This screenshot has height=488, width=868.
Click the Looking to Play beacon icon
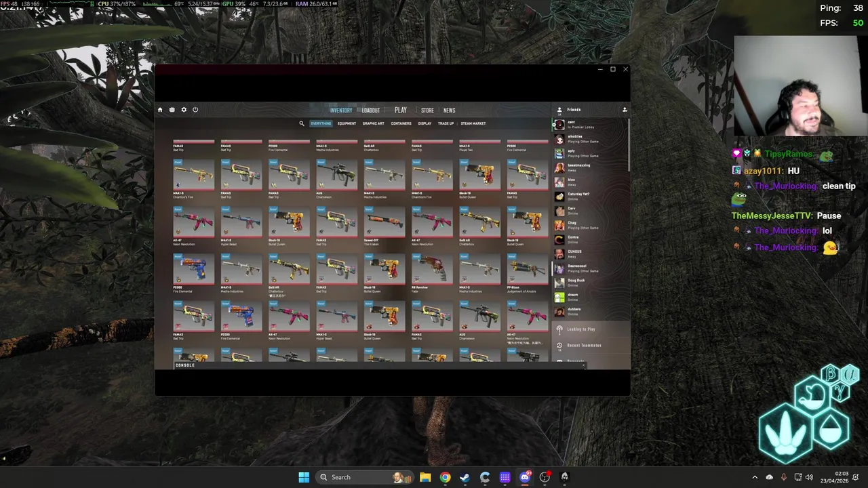[x=559, y=329]
